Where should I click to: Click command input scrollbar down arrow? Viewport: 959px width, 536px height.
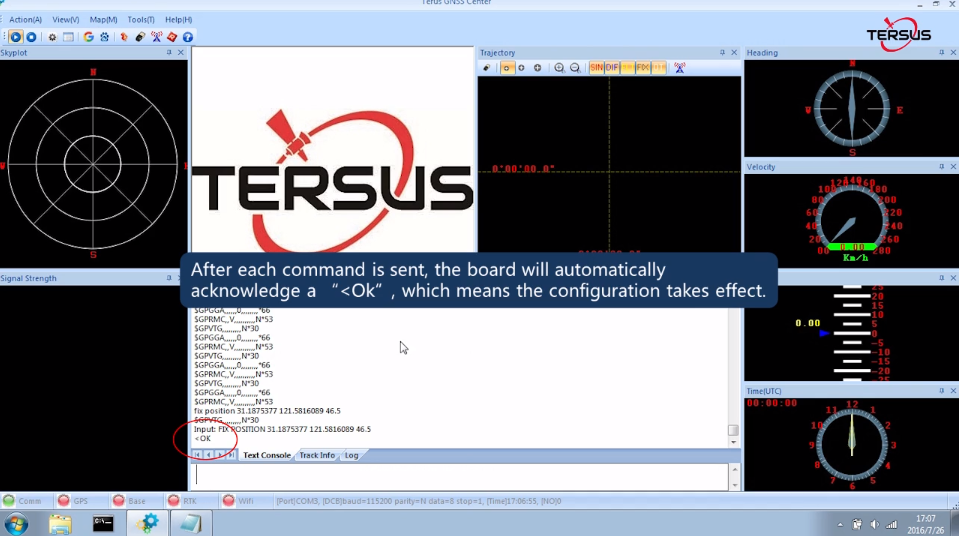tap(735, 485)
